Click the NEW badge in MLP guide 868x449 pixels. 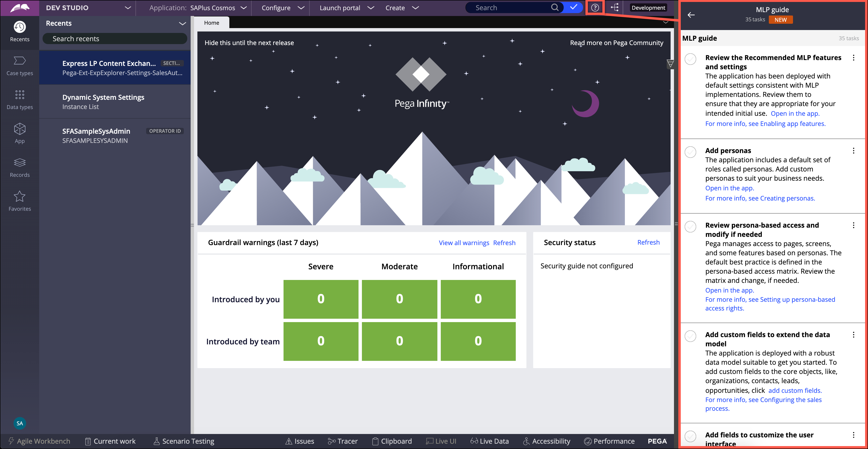click(x=780, y=20)
